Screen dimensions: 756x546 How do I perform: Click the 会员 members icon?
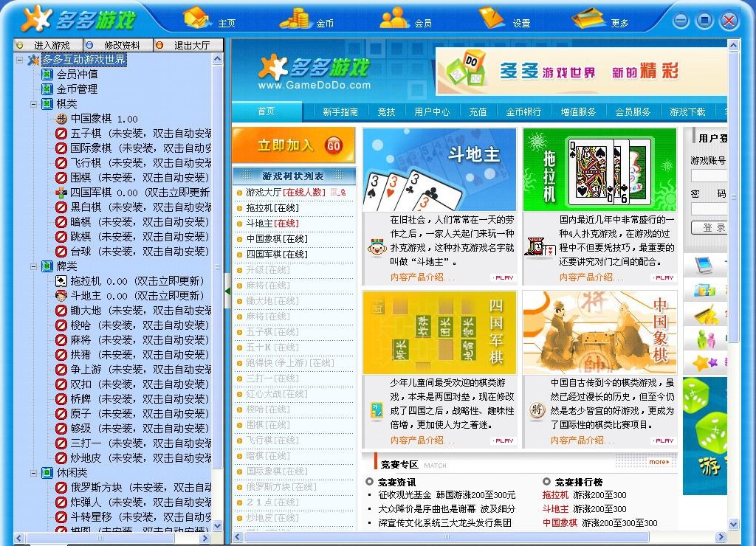pos(394,17)
